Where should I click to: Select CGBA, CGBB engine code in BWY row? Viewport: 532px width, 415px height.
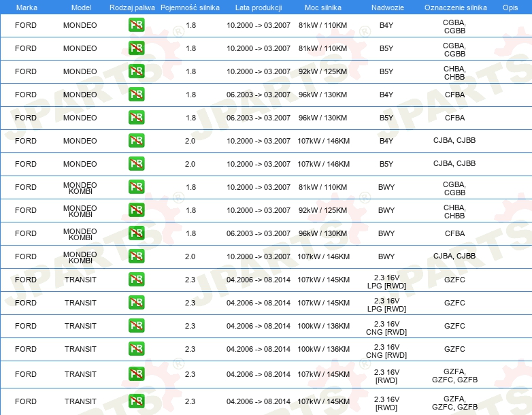(x=454, y=188)
